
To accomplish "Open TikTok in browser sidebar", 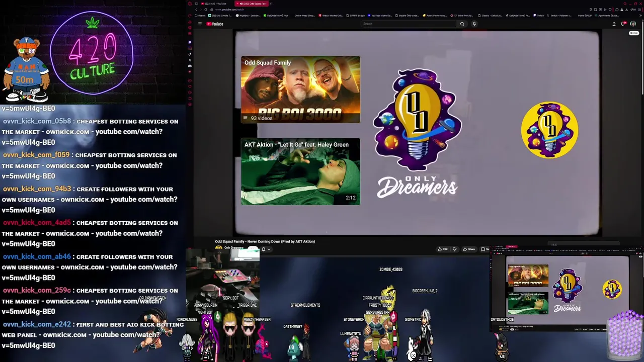I will 190,54.
